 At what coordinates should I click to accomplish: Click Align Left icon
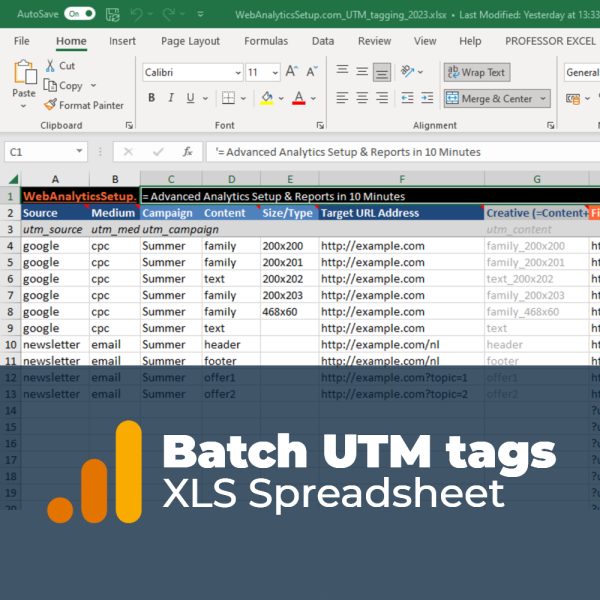[342, 98]
